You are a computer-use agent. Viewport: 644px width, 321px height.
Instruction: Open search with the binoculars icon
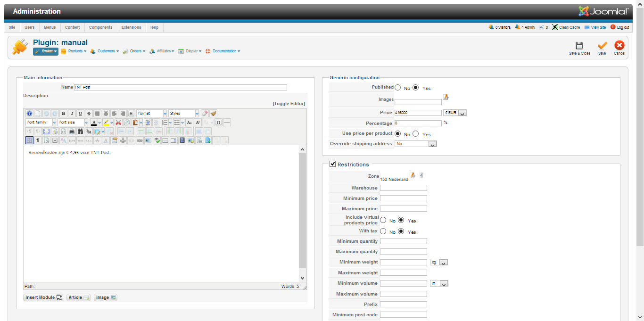coord(81,132)
